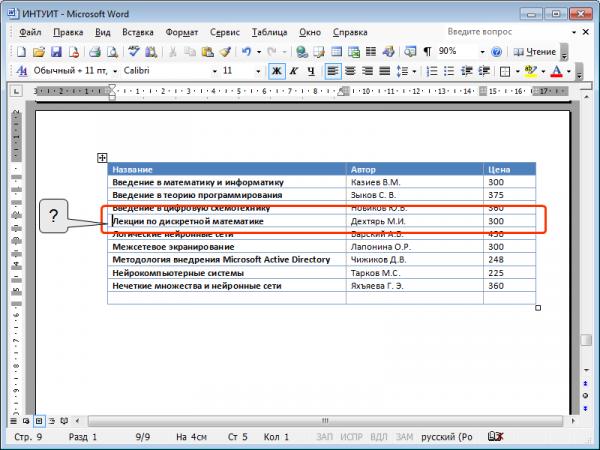The height and width of the screenshot is (450, 600).
Task: Open the Research reference tool
Action: click(151, 52)
